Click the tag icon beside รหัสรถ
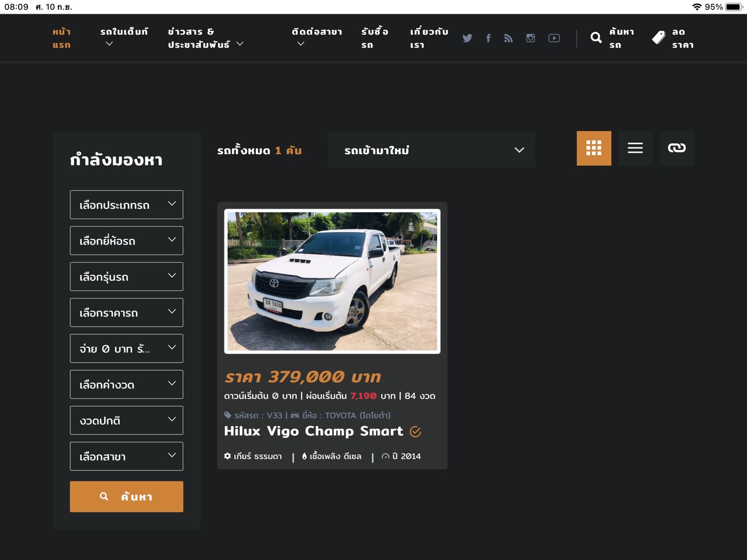This screenshot has width=747, height=560. coord(228,415)
